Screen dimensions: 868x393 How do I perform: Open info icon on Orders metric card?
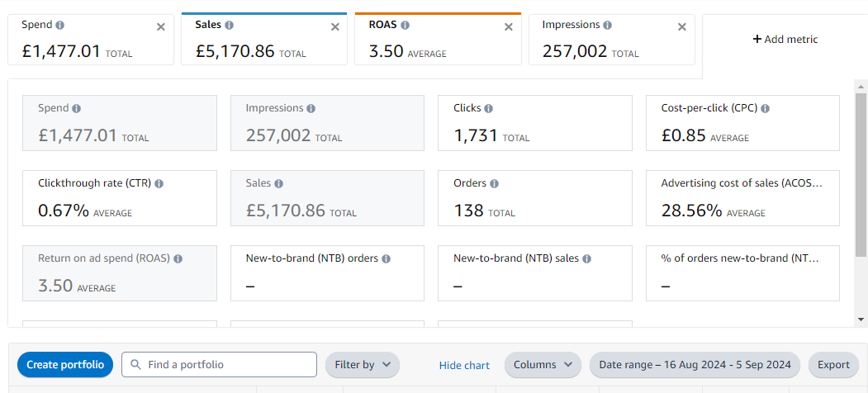494,183
